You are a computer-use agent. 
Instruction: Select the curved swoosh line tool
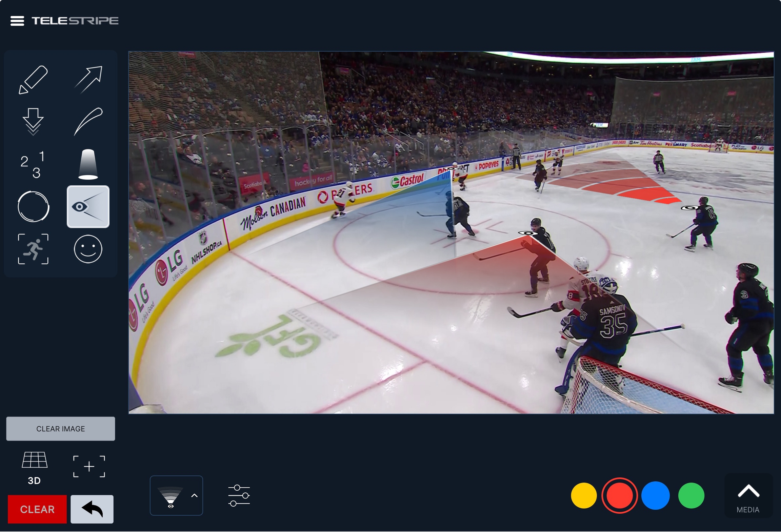pyautogui.click(x=88, y=122)
